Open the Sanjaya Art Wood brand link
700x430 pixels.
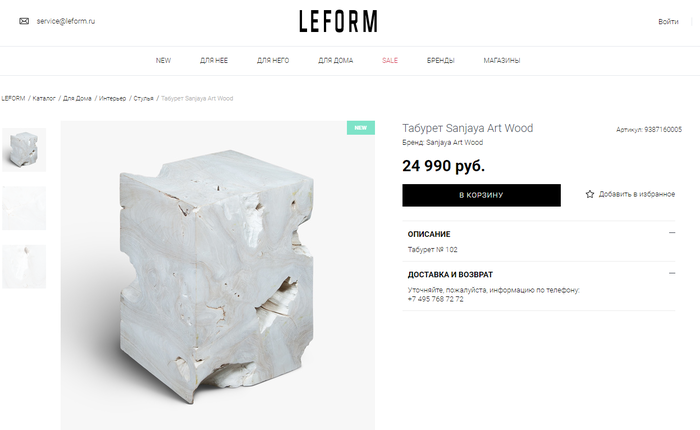coord(454,142)
